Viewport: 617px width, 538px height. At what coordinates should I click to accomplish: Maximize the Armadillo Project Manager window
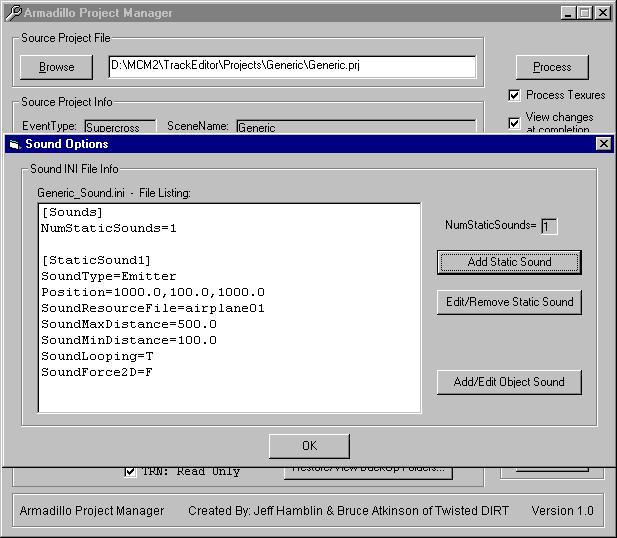click(583, 13)
